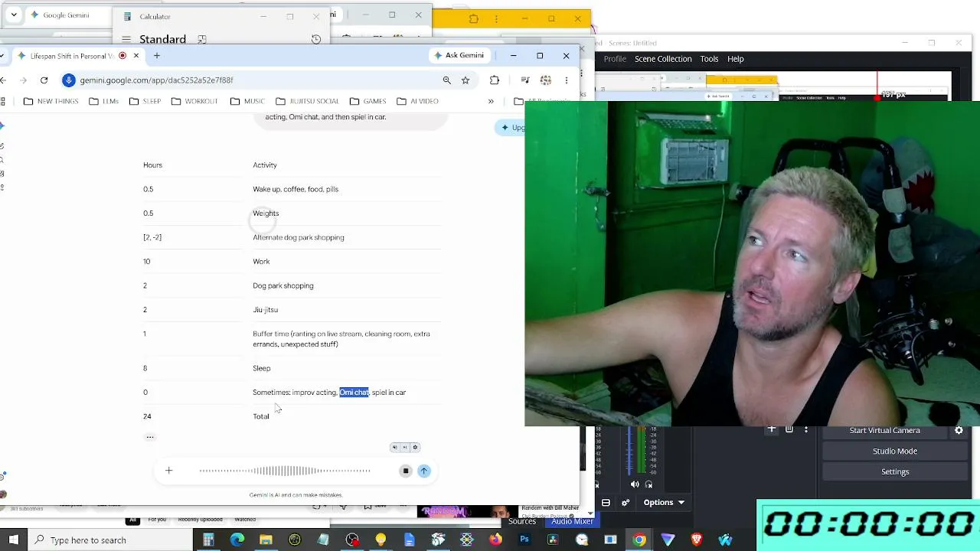
Task: Open the SLEEP bookmark folder
Action: pyautogui.click(x=145, y=101)
